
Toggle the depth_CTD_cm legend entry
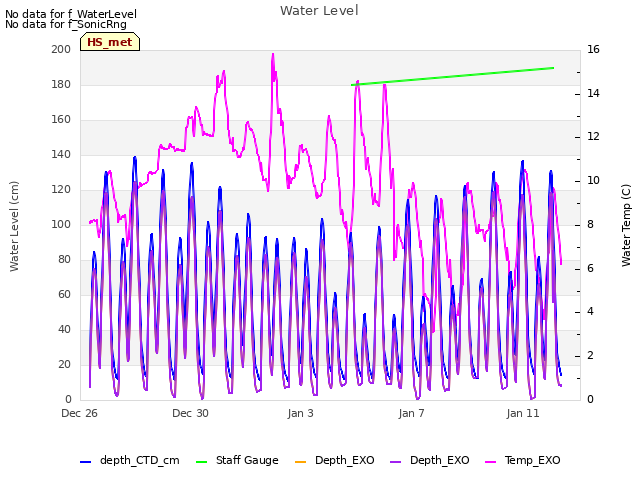coord(130,460)
